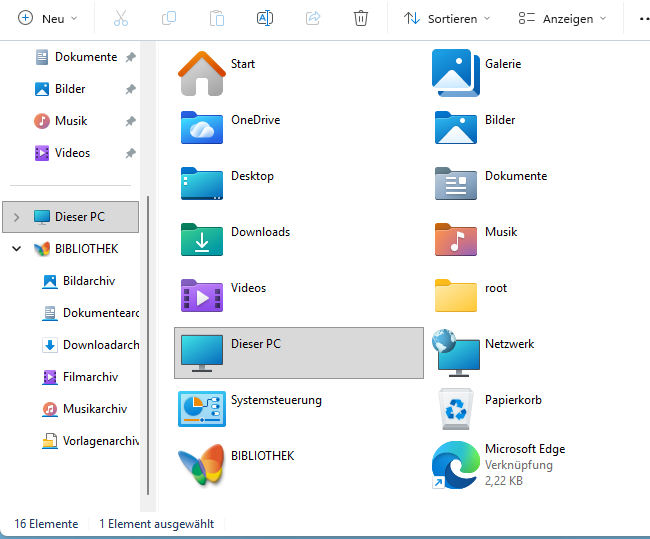Select Filmarchiv in the navigation pane
Viewport: 650px width, 539px height.
tap(90, 377)
